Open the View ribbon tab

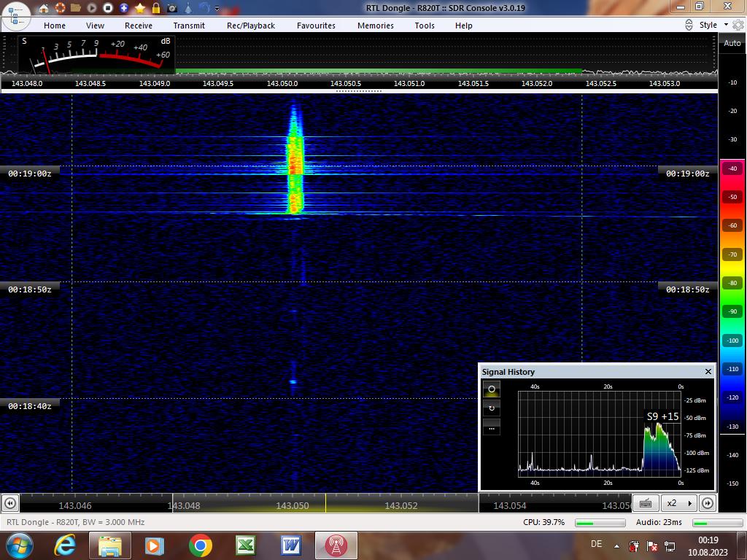(95, 26)
